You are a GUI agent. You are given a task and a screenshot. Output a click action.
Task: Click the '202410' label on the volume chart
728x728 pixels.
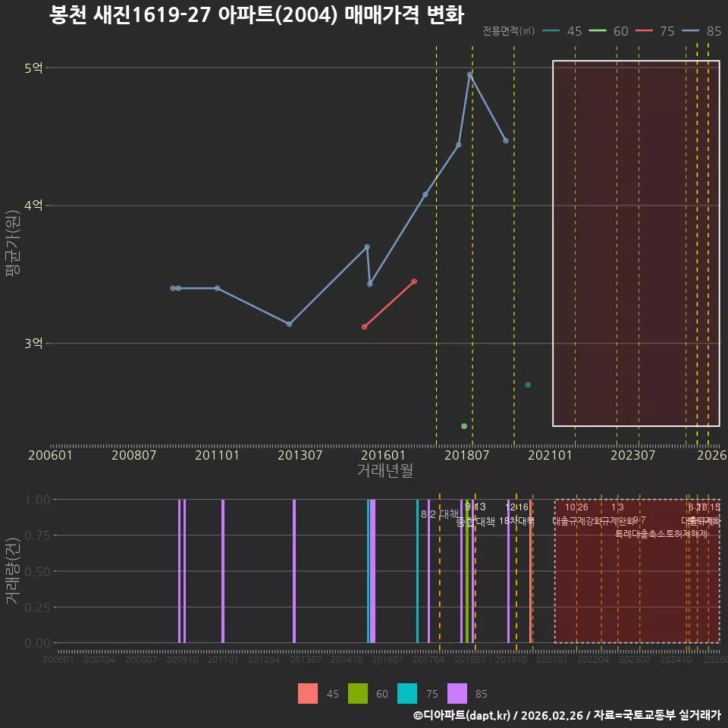[676, 659]
